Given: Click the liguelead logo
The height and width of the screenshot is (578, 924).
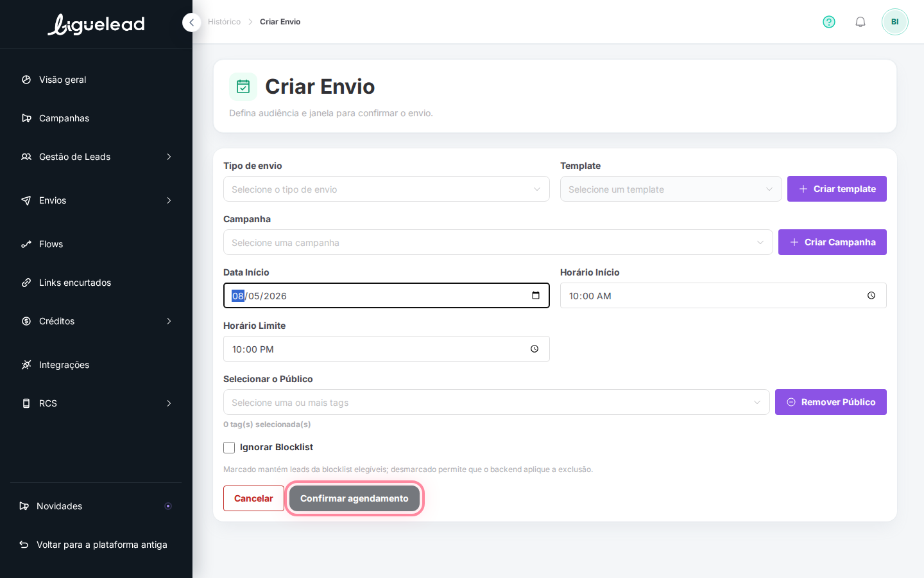Looking at the screenshot, I should click(x=96, y=24).
